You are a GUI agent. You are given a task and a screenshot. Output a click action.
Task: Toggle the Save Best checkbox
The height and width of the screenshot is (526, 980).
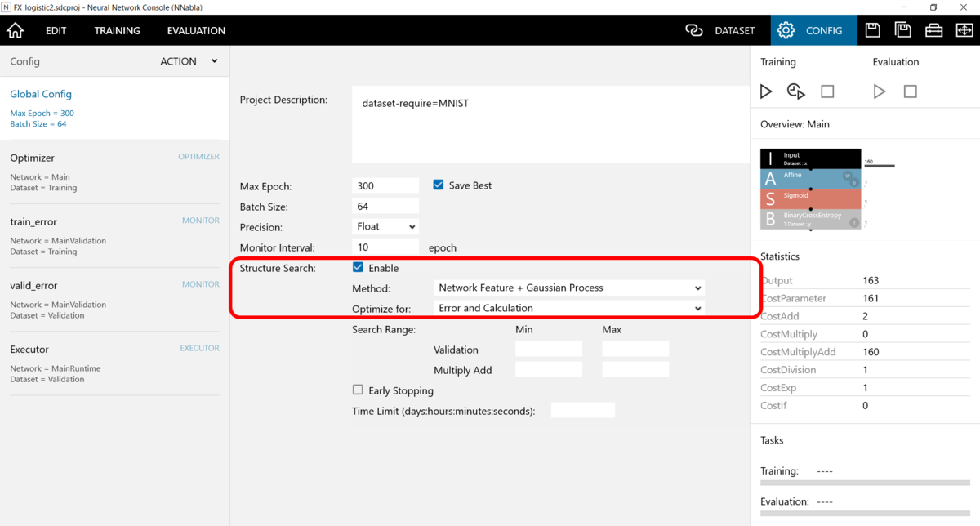pos(439,185)
